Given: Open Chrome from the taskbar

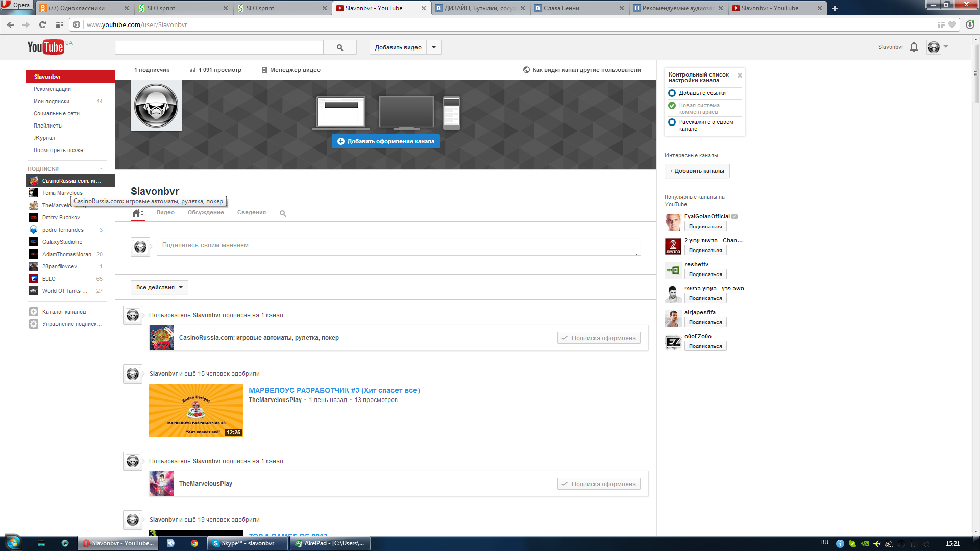Looking at the screenshot, I should click(194, 543).
